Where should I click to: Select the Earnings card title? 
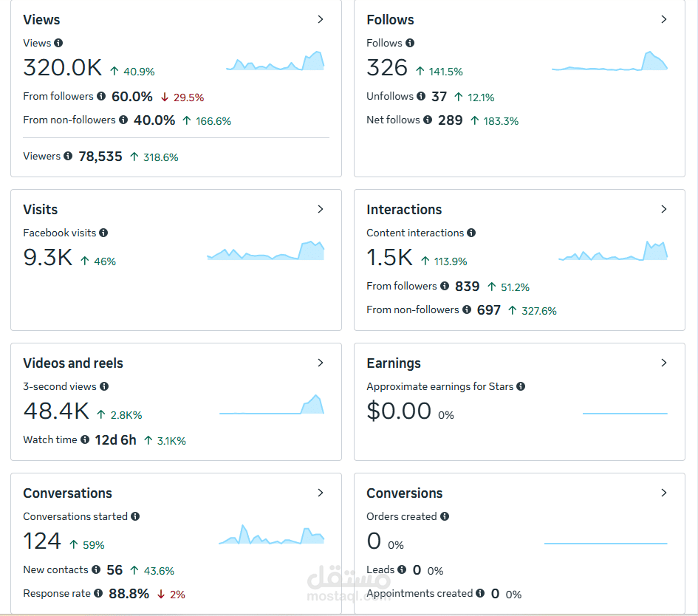coord(394,363)
